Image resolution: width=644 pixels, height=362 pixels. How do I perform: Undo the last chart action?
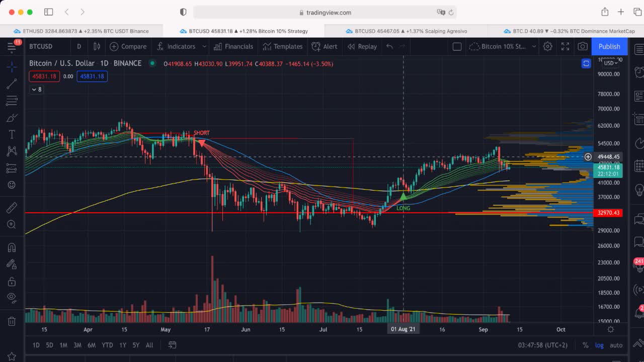click(x=389, y=46)
